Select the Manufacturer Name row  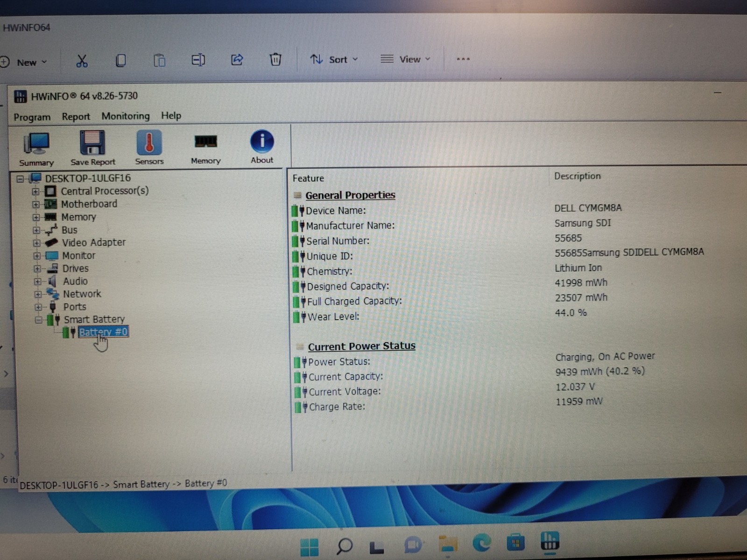[518, 224]
